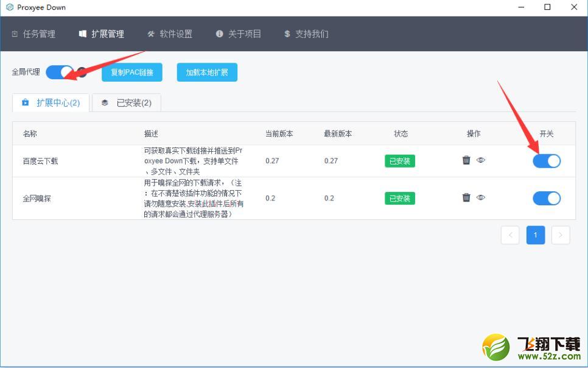Delete the 百度云下载 extension via trash icon
Viewport: 588px width, 368px height.
coord(466,160)
